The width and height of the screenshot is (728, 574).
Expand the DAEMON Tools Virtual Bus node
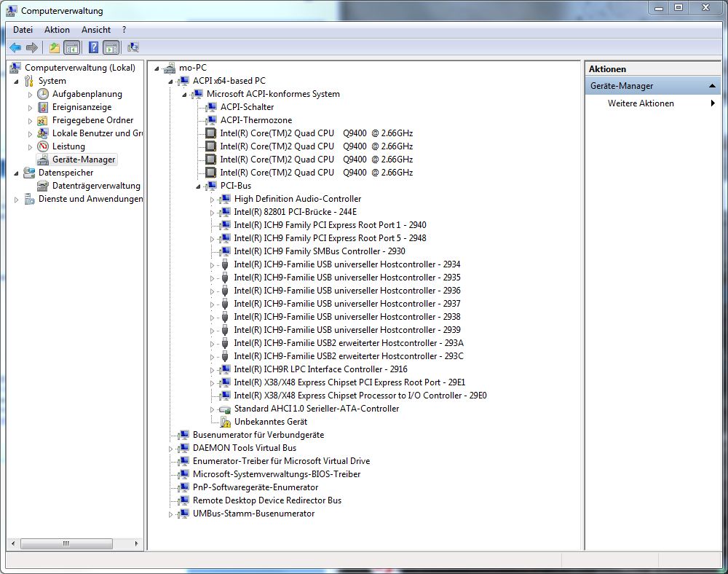[170, 449]
